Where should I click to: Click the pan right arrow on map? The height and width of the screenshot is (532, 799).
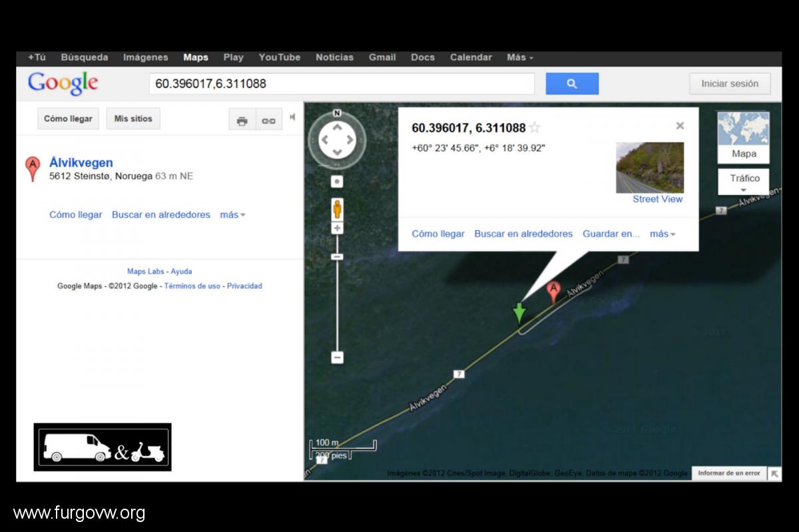tap(351, 140)
